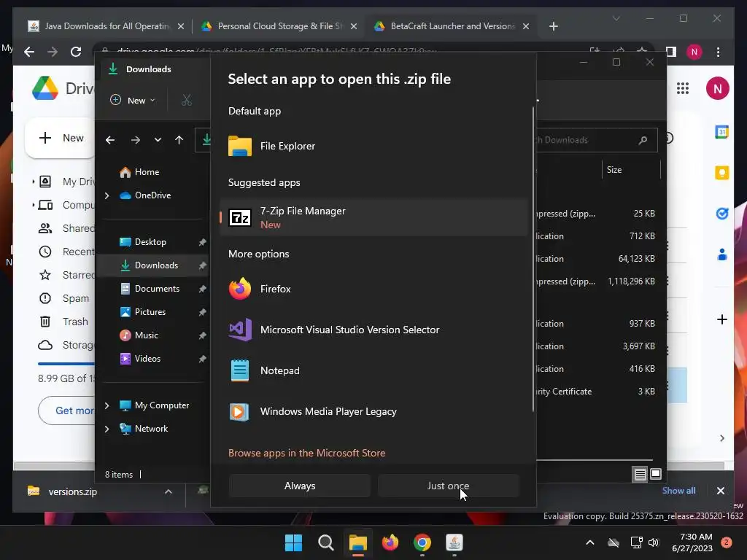The height and width of the screenshot is (560, 747).
Task: Open Contacts side panel icon
Action: tap(721, 254)
